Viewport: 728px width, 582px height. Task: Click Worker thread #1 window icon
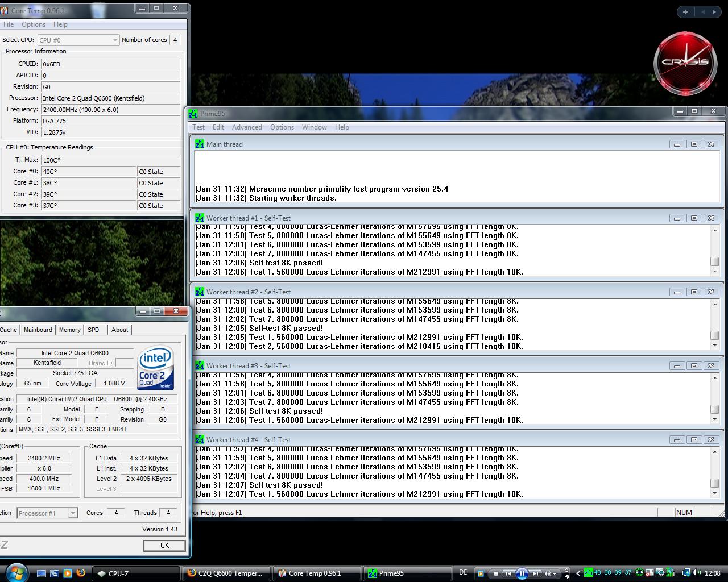point(199,218)
